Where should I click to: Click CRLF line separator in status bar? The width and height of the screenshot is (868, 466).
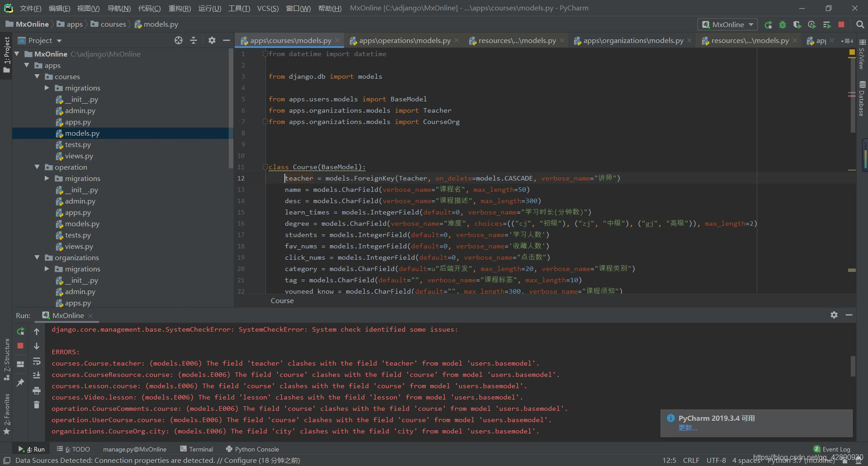691,460
